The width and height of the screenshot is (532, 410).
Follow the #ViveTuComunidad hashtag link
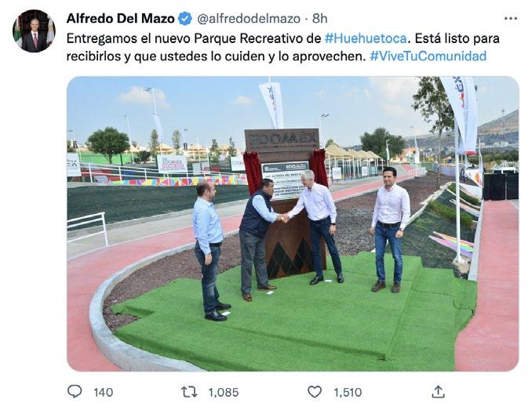[428, 56]
